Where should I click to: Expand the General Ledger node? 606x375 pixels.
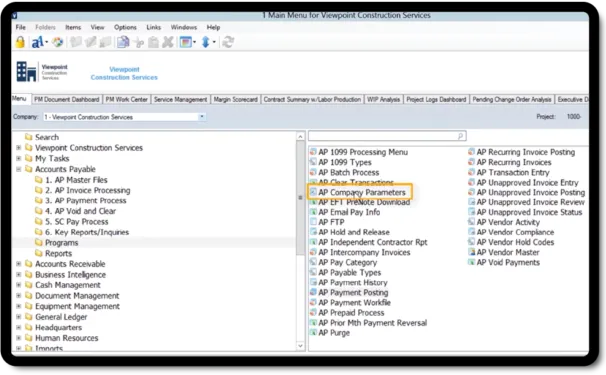18,317
